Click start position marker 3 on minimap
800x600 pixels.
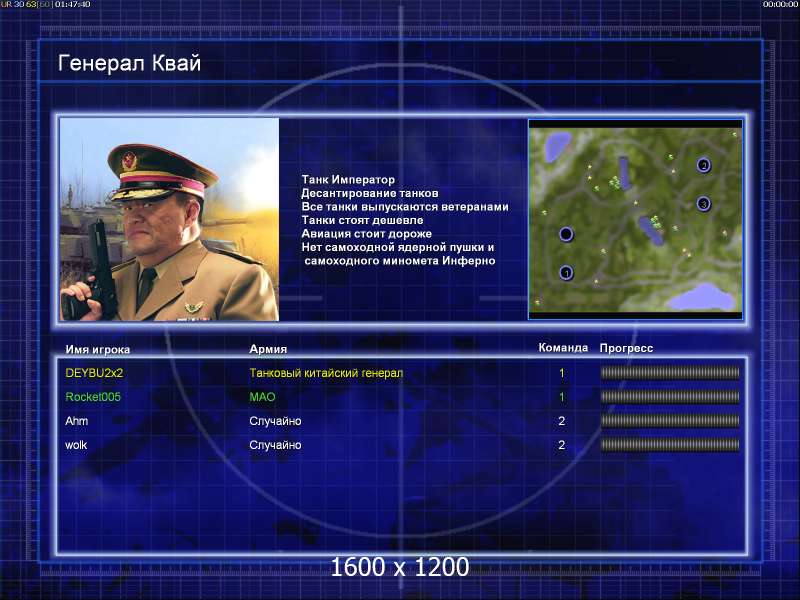click(704, 204)
